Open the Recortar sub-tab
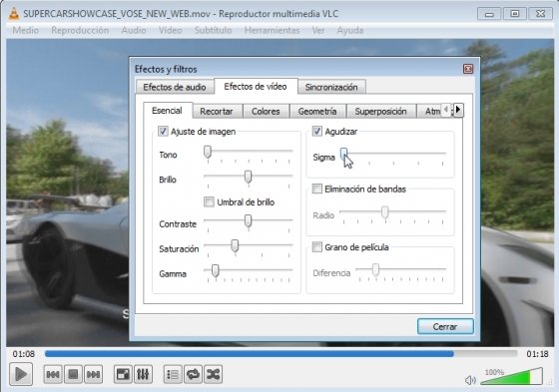Viewport: 559px width, 392px height. (x=217, y=111)
